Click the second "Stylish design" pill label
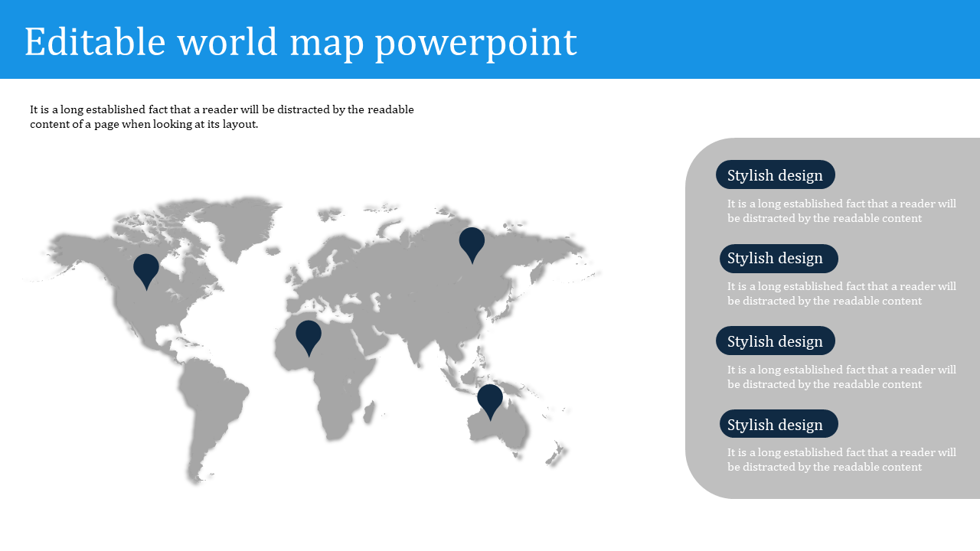This screenshot has height=551, width=980. point(779,259)
